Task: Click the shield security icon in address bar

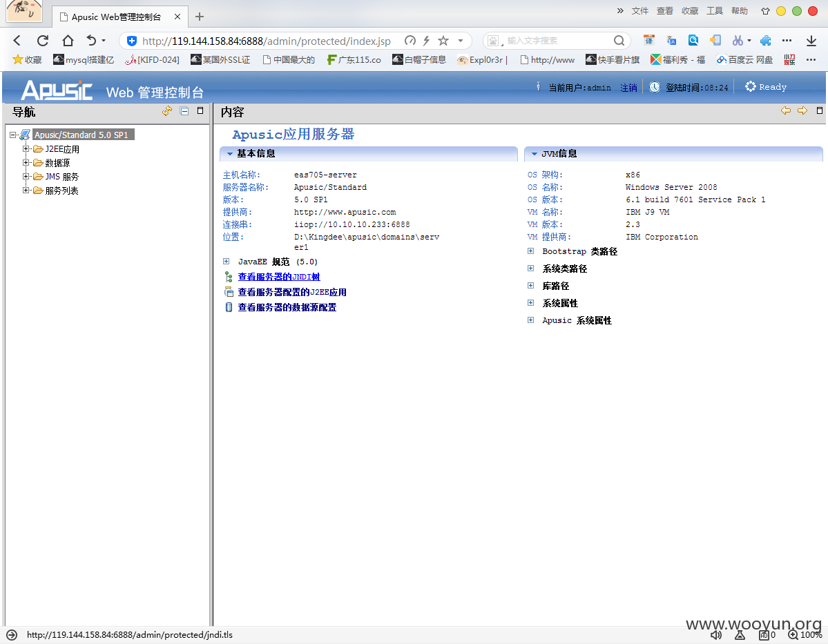Action: (x=132, y=41)
